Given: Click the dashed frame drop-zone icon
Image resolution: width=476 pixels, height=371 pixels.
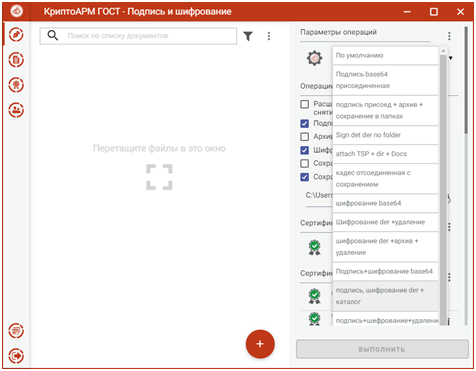Looking at the screenshot, I should [159, 177].
